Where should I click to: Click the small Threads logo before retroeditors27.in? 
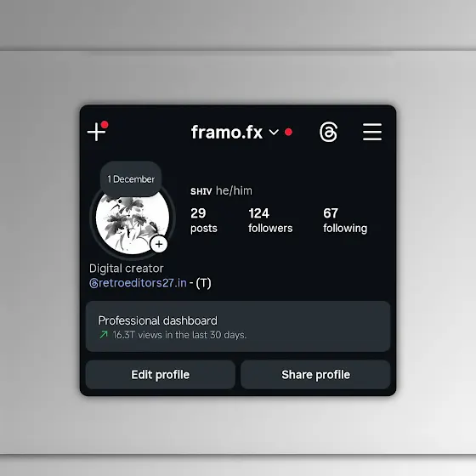click(x=93, y=284)
